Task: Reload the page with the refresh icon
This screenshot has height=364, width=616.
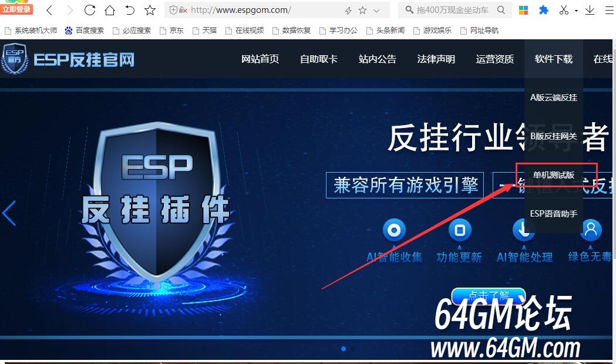Action: click(x=90, y=10)
